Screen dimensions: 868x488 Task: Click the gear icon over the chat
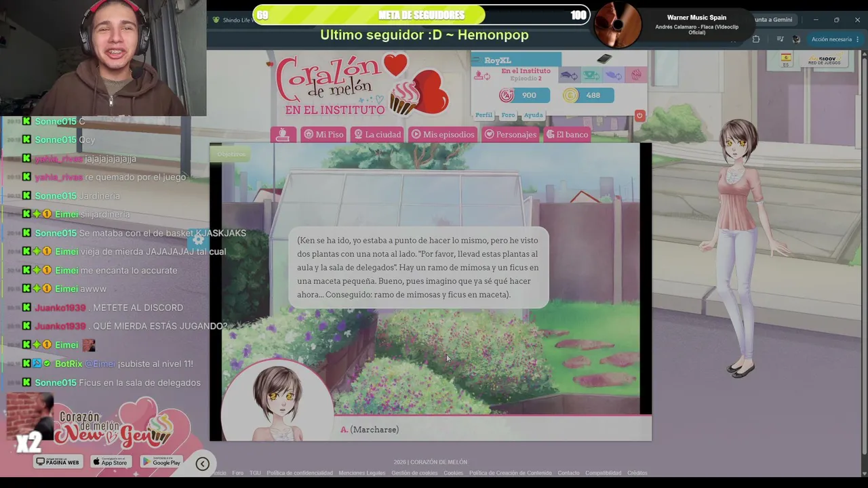[x=198, y=239]
